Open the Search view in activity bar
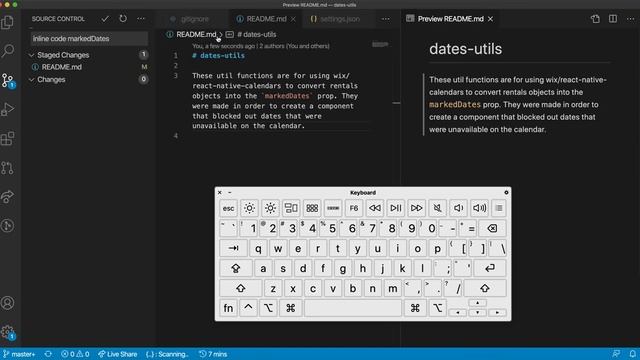The image size is (640, 360). click(7, 51)
